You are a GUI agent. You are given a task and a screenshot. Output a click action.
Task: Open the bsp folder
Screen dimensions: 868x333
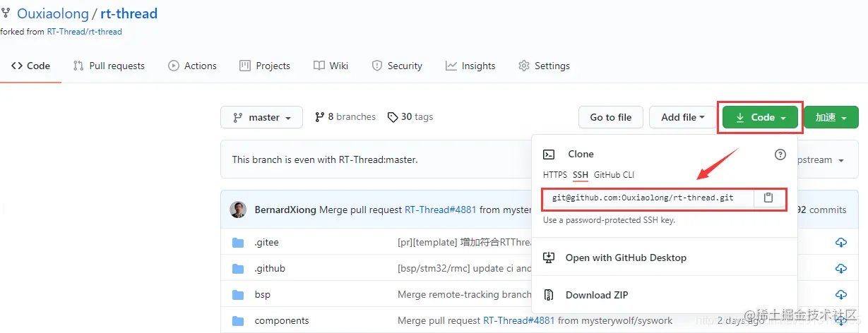coord(263,294)
